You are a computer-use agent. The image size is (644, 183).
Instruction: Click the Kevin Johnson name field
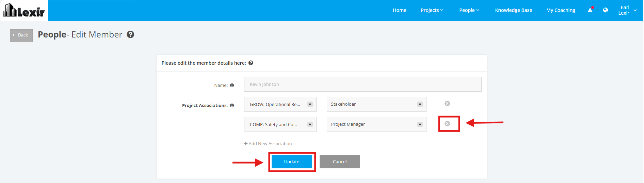point(363,84)
